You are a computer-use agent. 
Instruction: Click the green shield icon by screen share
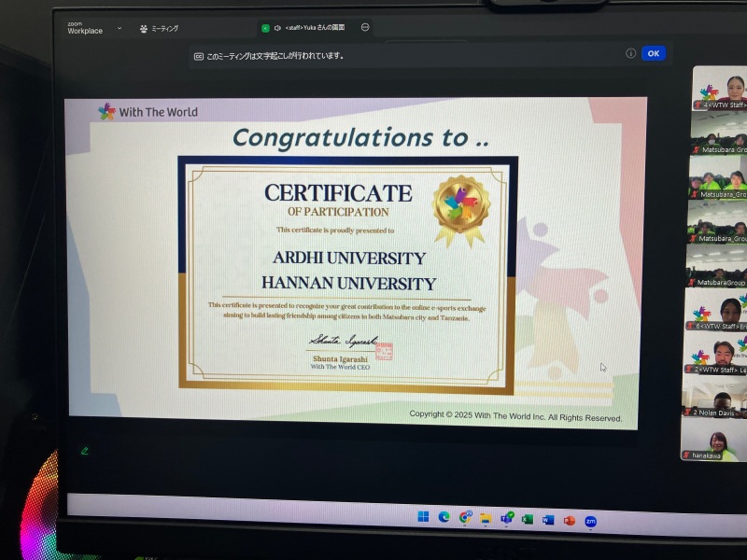pos(265,28)
